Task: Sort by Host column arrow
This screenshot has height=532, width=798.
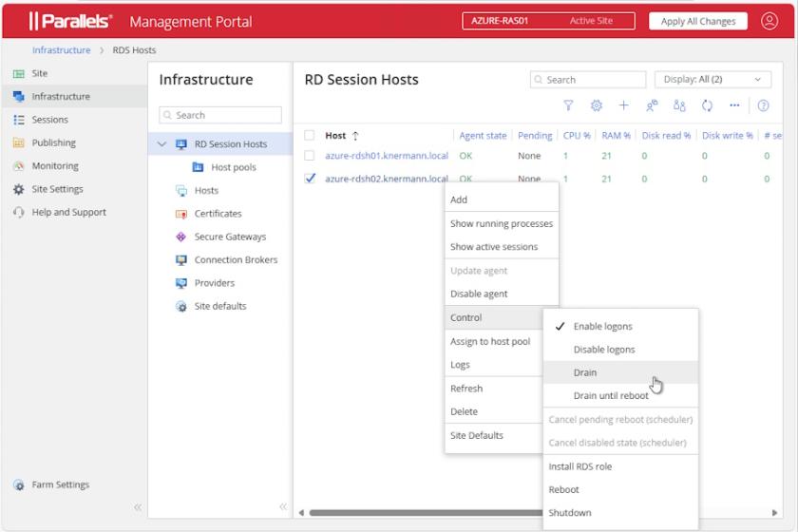Action: click(355, 136)
